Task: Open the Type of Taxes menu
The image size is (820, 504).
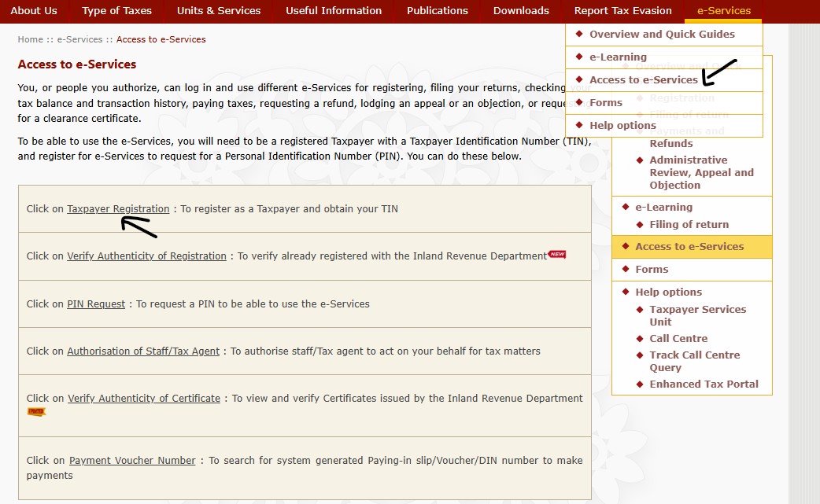Action: pyautogui.click(x=116, y=11)
